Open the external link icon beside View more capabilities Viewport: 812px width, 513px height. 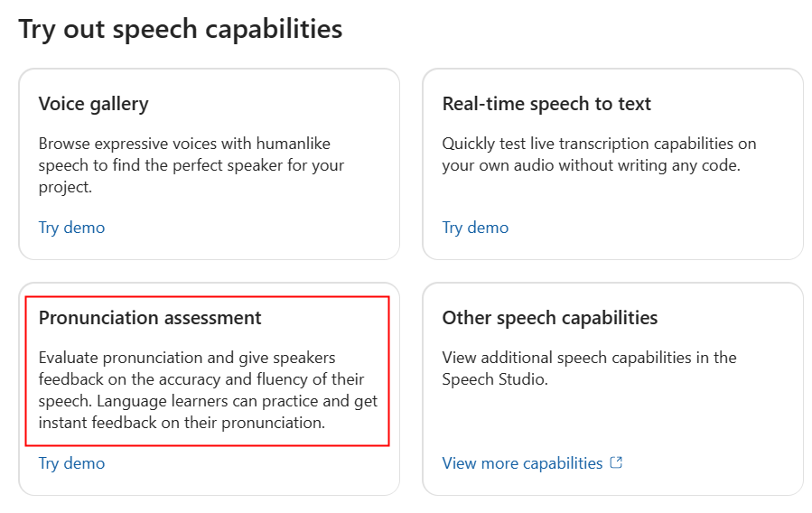coord(617,462)
